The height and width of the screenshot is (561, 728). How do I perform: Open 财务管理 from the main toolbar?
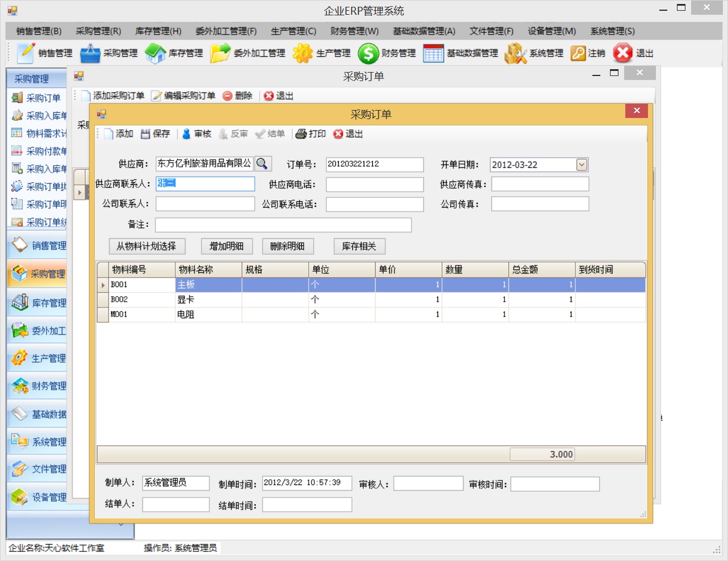pyautogui.click(x=368, y=53)
